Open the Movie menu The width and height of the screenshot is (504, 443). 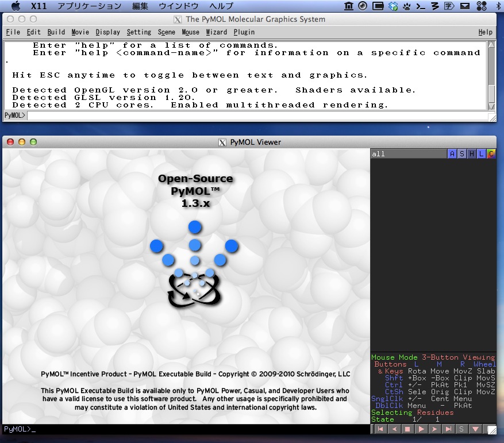[x=80, y=32]
